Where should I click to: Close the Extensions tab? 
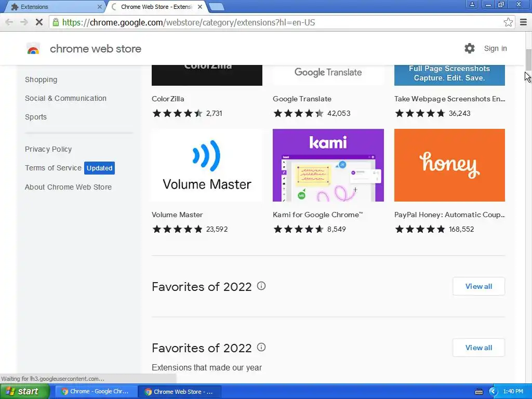[x=99, y=7]
